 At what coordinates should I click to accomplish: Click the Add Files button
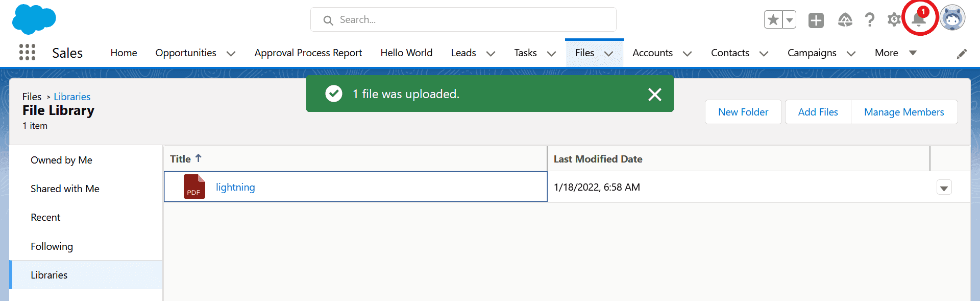click(818, 112)
